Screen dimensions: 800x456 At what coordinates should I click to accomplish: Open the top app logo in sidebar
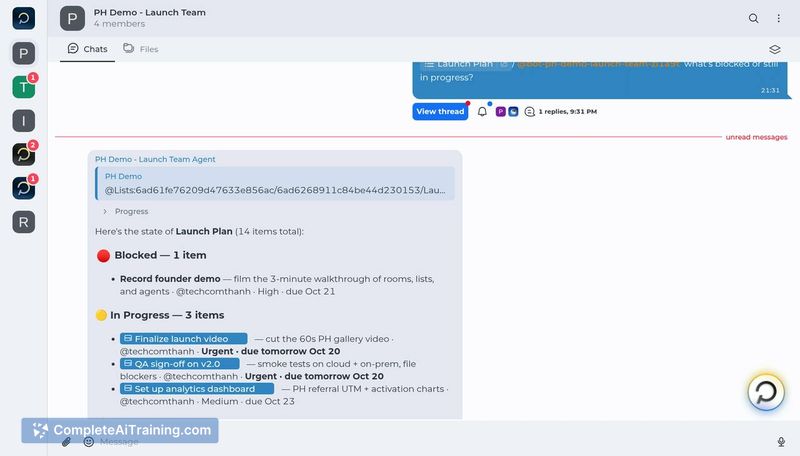coord(23,18)
